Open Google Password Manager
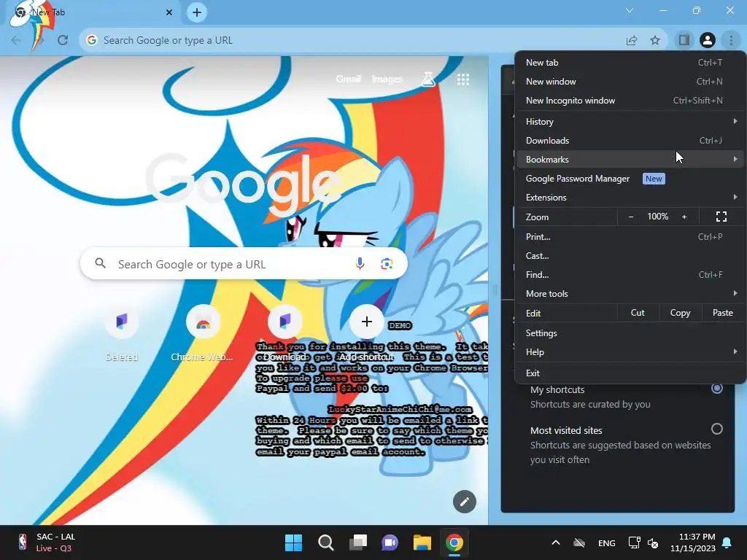Image resolution: width=747 pixels, height=560 pixels. [630, 179]
